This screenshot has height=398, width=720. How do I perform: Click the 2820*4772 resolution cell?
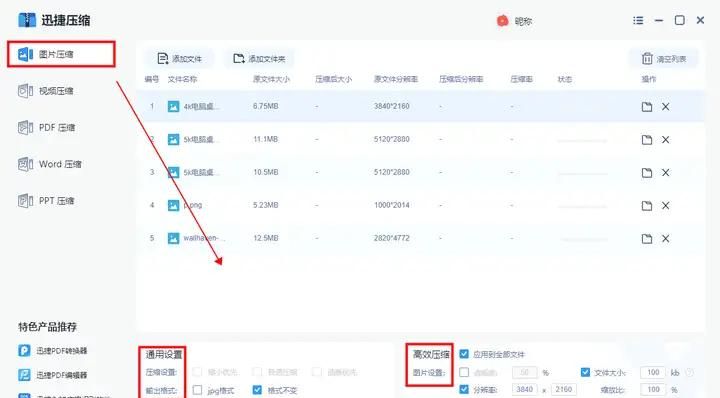pos(391,238)
